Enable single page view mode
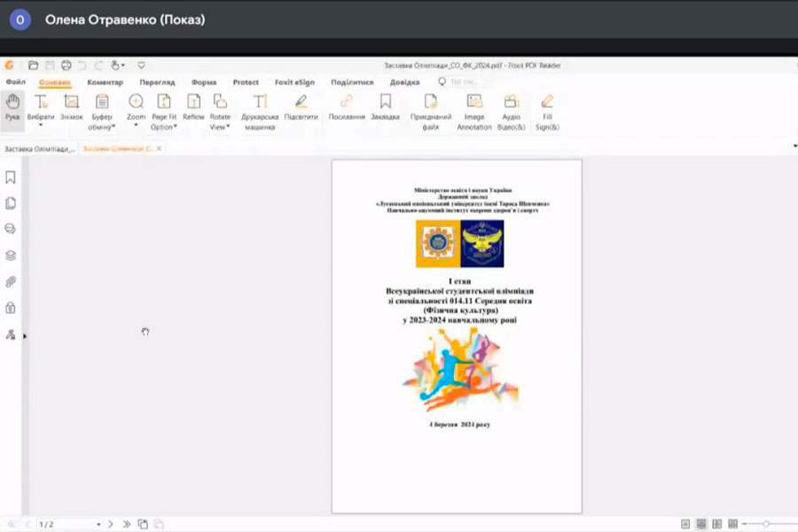The height and width of the screenshot is (532, 798). click(685, 524)
